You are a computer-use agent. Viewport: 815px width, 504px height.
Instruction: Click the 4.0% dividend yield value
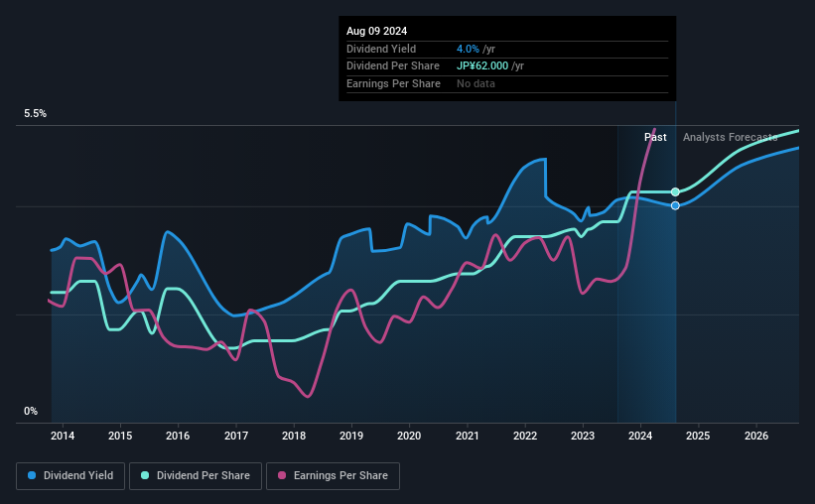468,49
